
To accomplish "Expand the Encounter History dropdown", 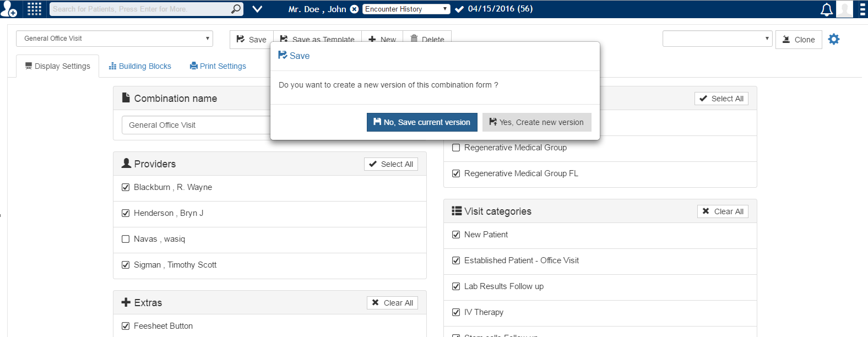I will (406, 9).
